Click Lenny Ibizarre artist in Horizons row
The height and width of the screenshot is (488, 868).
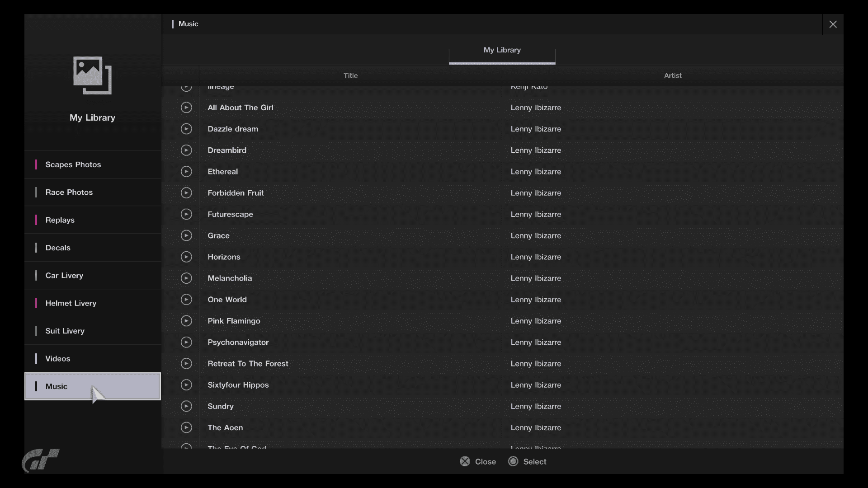click(536, 257)
